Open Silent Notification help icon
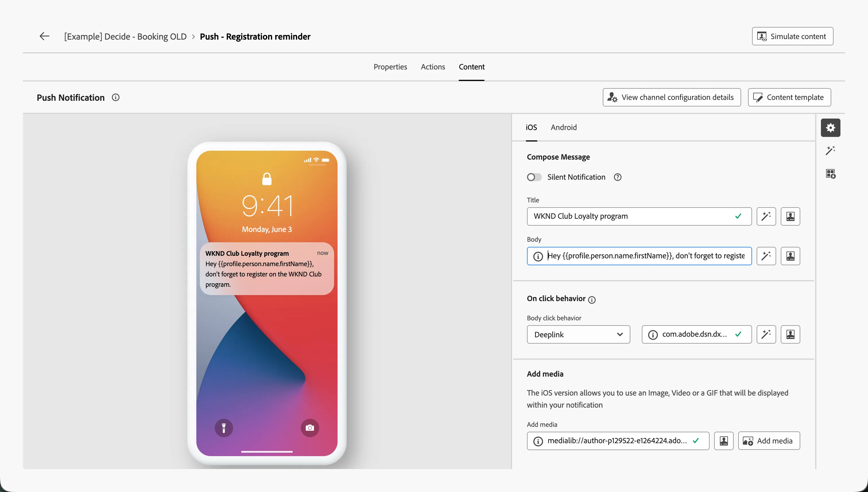This screenshot has height=492, width=868. [618, 177]
